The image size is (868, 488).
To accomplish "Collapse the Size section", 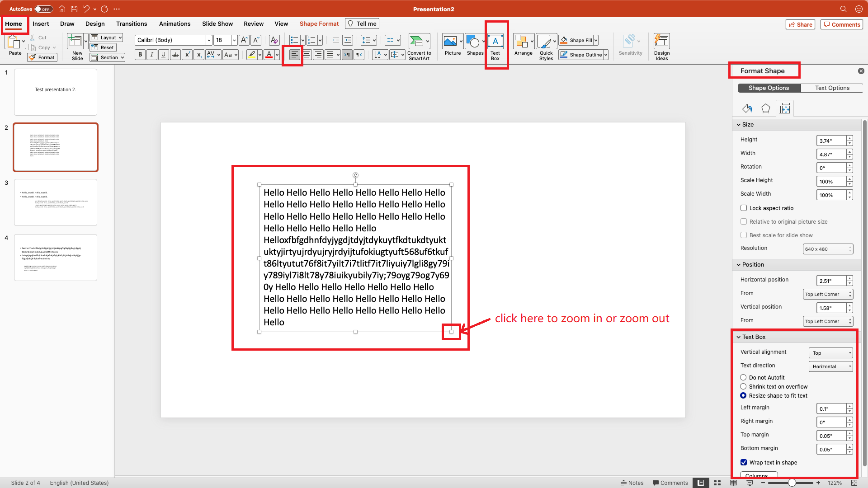I will coord(739,125).
